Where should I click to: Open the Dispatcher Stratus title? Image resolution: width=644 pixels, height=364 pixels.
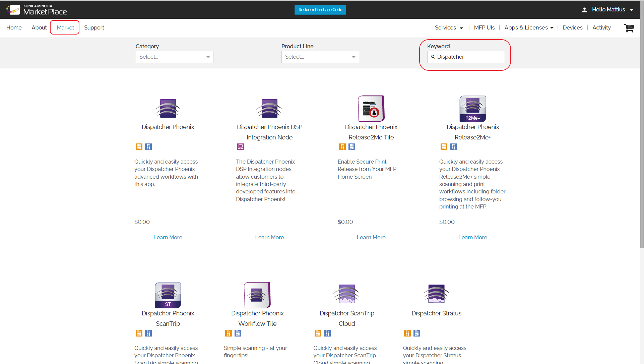coord(436,313)
